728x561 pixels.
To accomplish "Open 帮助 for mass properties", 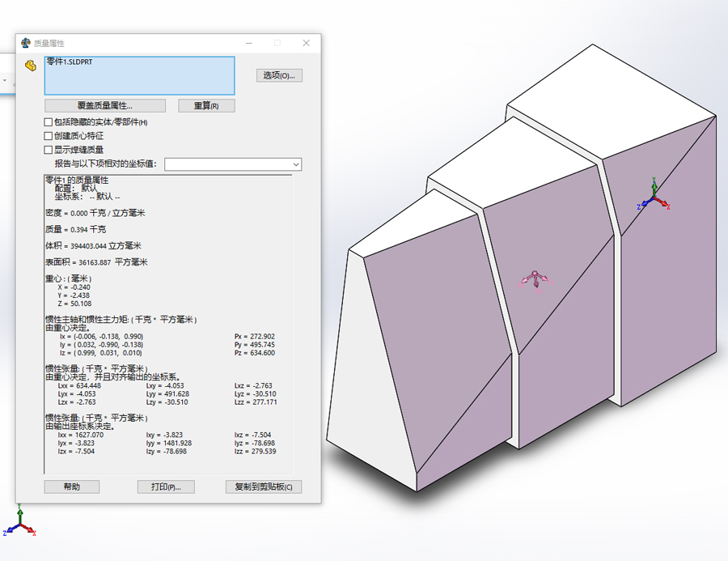I will point(72,487).
